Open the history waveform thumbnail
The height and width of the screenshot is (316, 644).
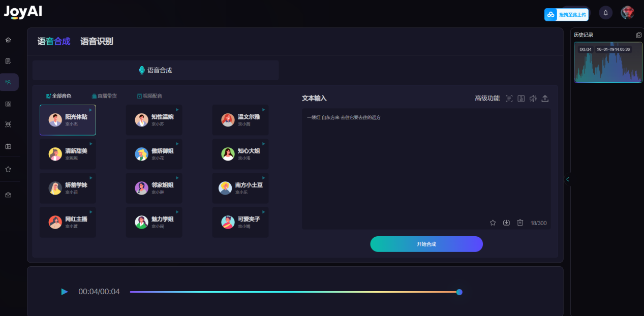(608, 62)
